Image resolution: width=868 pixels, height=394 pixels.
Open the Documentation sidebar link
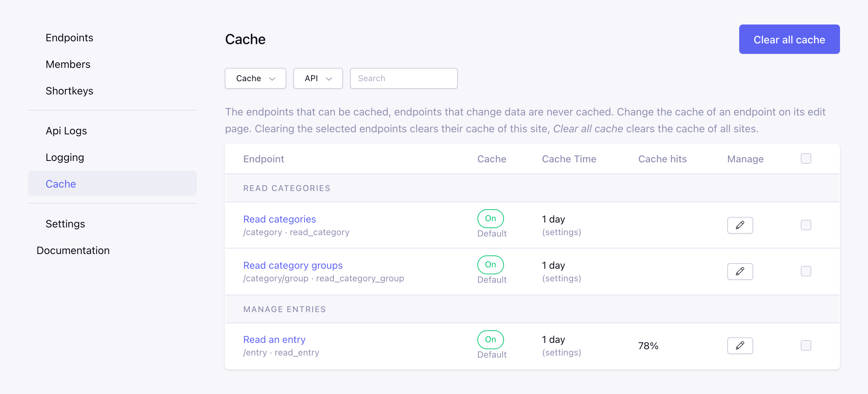(x=73, y=251)
